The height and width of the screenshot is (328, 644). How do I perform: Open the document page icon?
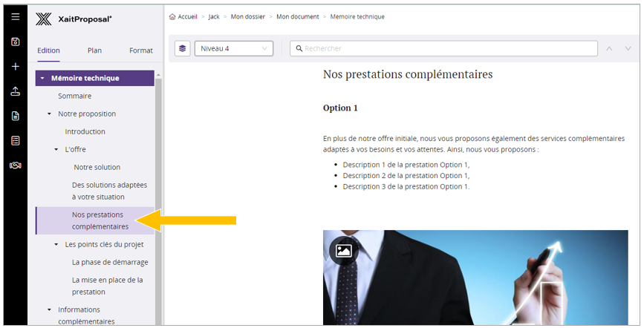coord(15,116)
